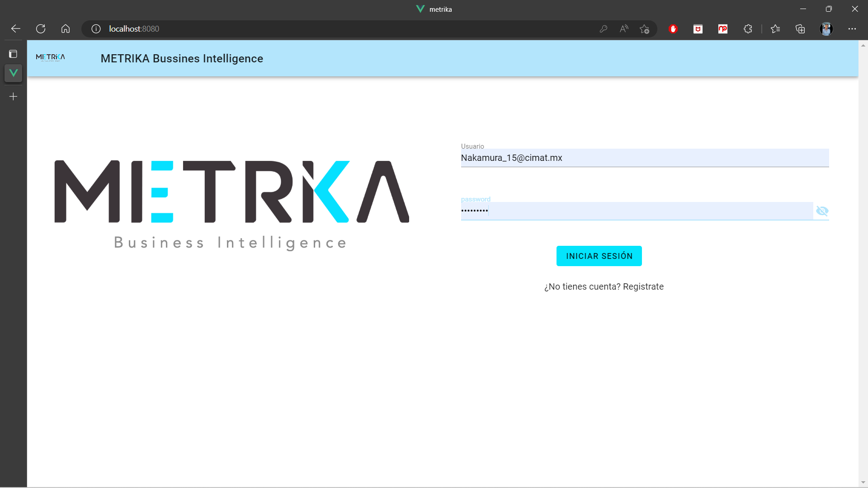Open the Extensions puzzle menu
The width and height of the screenshot is (868, 488).
point(748,28)
